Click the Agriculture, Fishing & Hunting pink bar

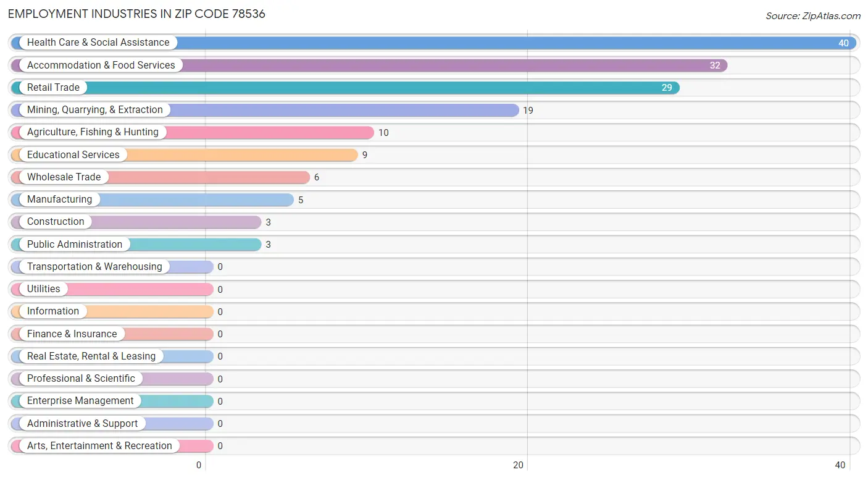193,132
